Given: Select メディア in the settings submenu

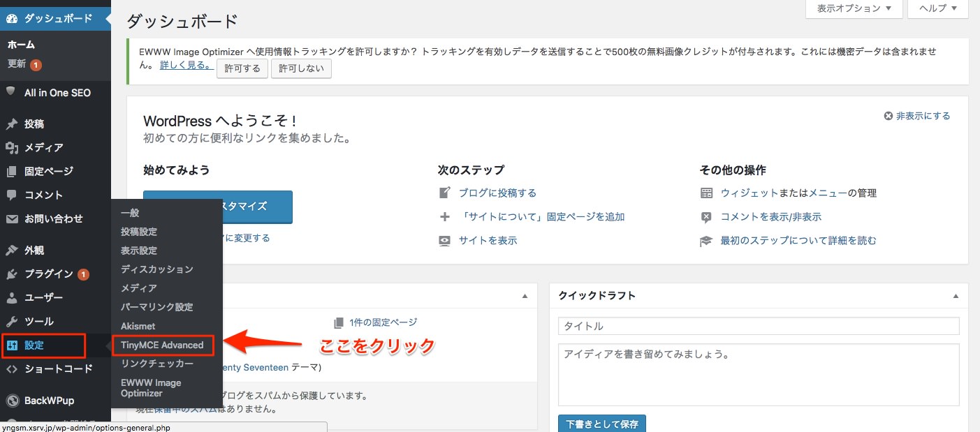Looking at the screenshot, I should [x=139, y=288].
